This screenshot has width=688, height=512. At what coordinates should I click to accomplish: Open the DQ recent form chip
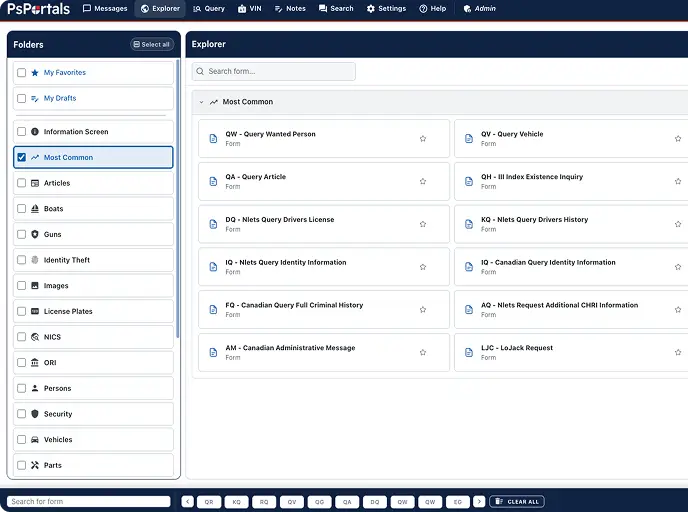(375, 502)
